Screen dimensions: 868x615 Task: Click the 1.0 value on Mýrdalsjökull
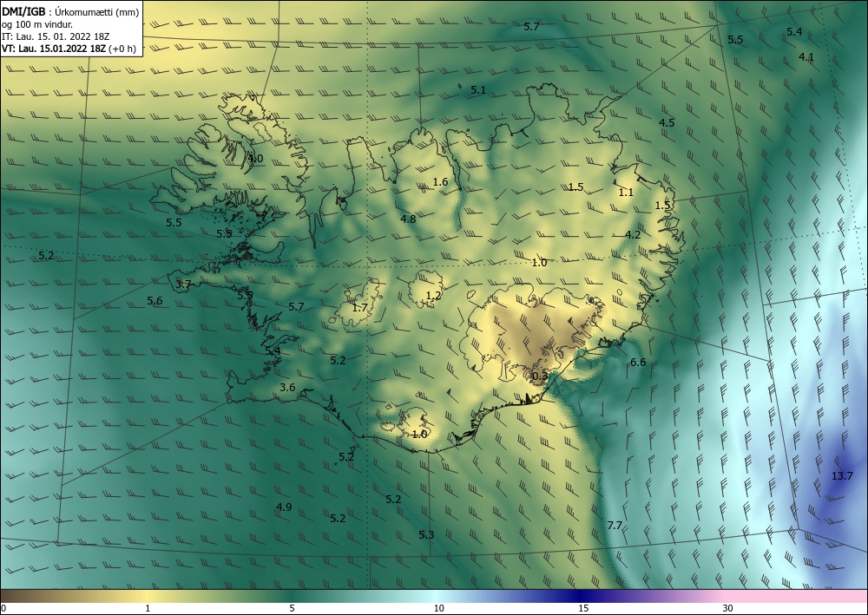pyautogui.click(x=419, y=435)
